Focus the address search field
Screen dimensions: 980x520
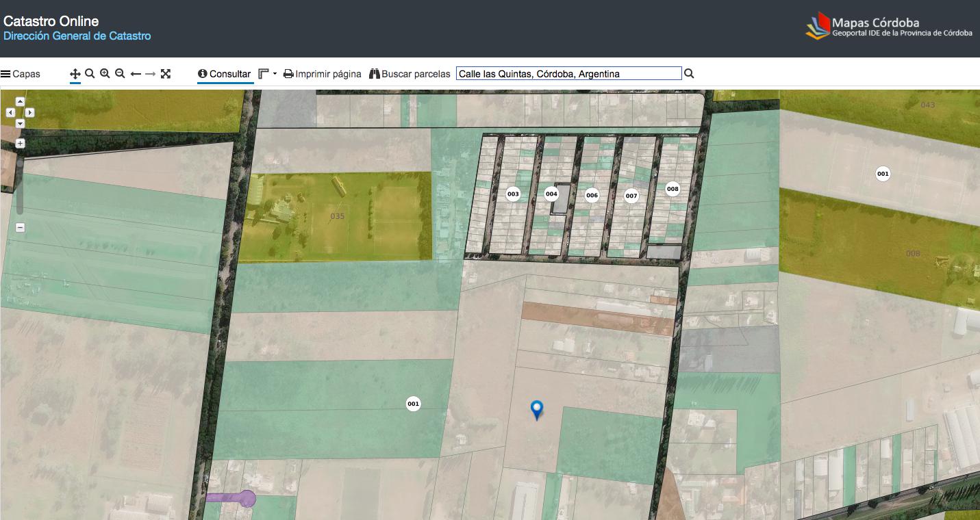pyautogui.click(x=569, y=74)
